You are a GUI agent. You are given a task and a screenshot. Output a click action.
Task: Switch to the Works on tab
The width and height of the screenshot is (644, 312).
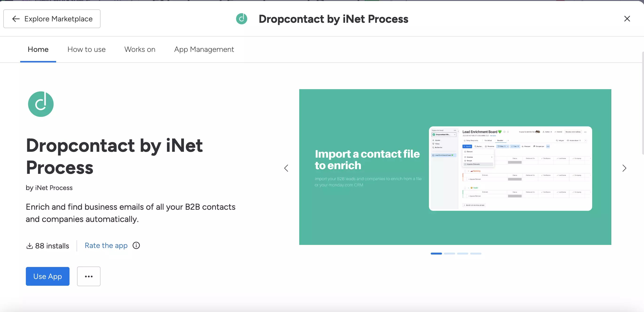click(140, 49)
